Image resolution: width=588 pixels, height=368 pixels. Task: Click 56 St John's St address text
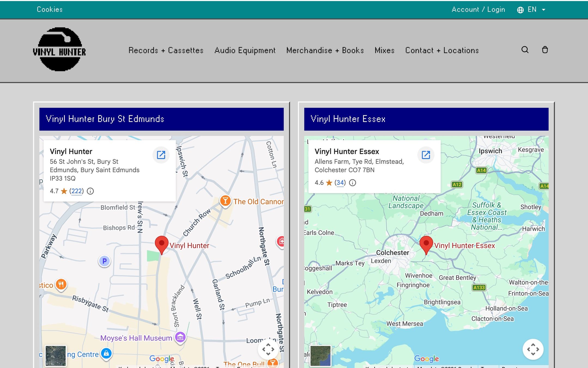[94, 170]
